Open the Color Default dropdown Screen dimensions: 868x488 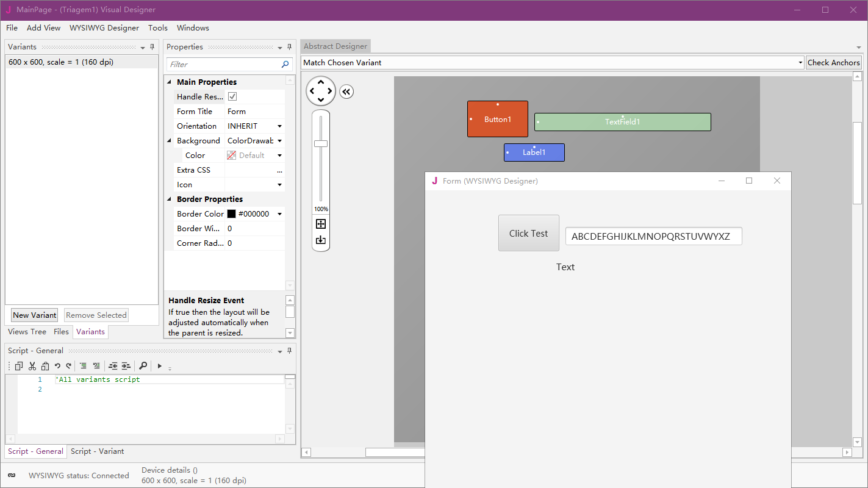click(x=279, y=156)
